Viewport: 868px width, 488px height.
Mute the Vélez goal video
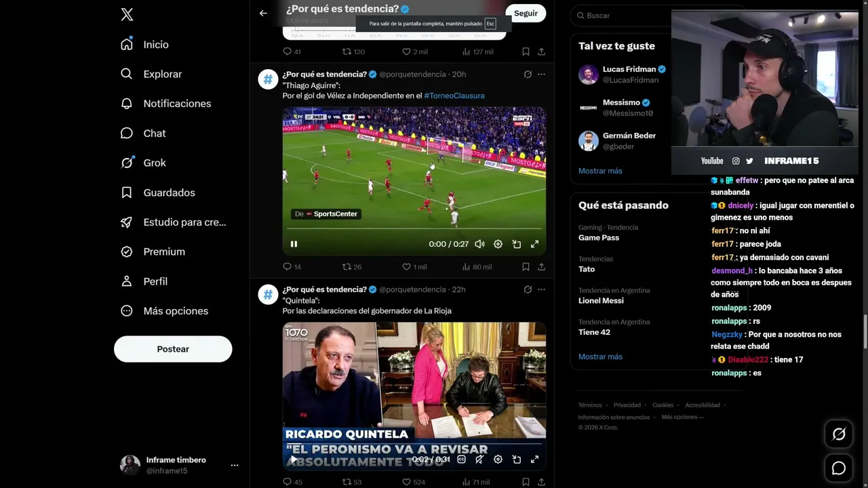click(x=479, y=244)
